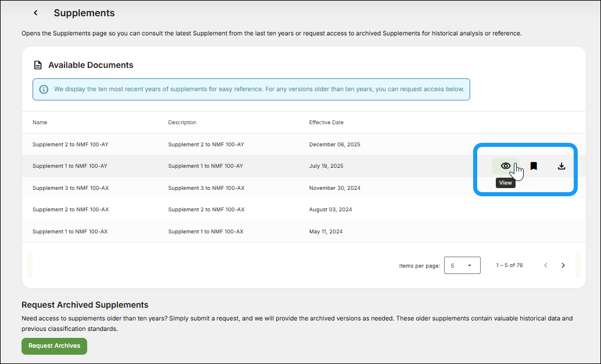Image resolution: width=601 pixels, height=364 pixels.
Task: Click the May 11, 2024 date cell
Action: (325, 232)
